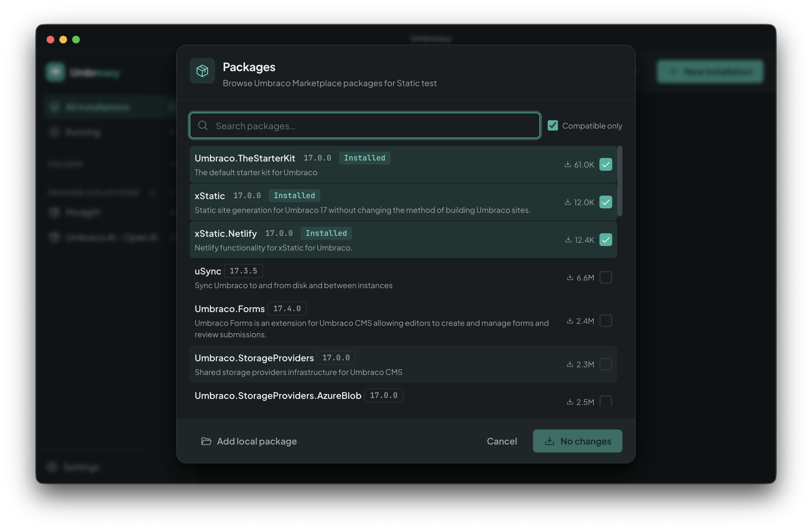Click download icon beside 12.0K
Image resolution: width=812 pixels, height=531 pixels.
tap(568, 202)
